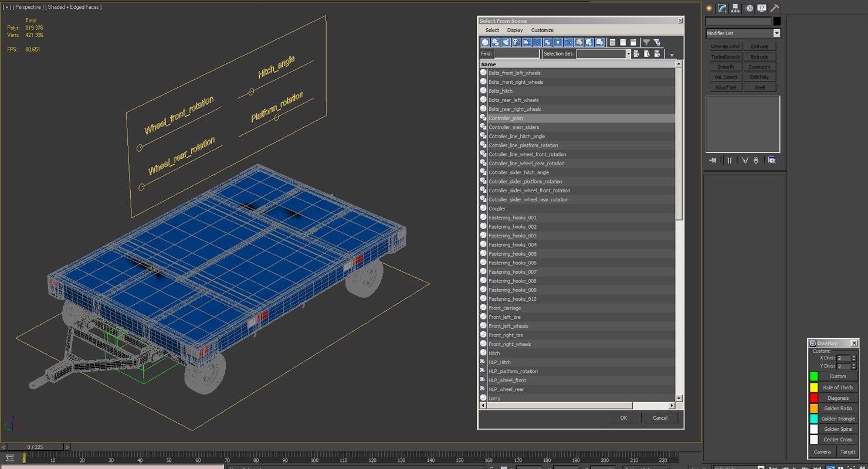Open the Motion tab in command panel

(x=749, y=8)
